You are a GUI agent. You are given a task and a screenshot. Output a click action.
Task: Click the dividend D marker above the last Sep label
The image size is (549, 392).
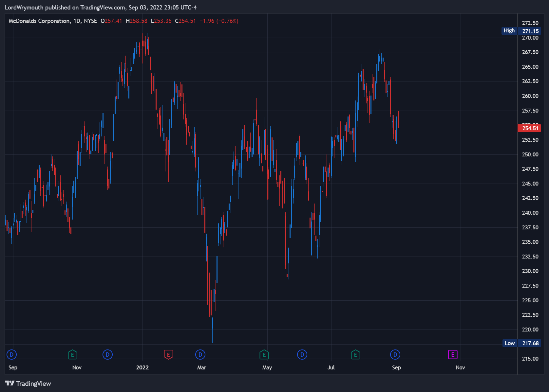click(395, 354)
